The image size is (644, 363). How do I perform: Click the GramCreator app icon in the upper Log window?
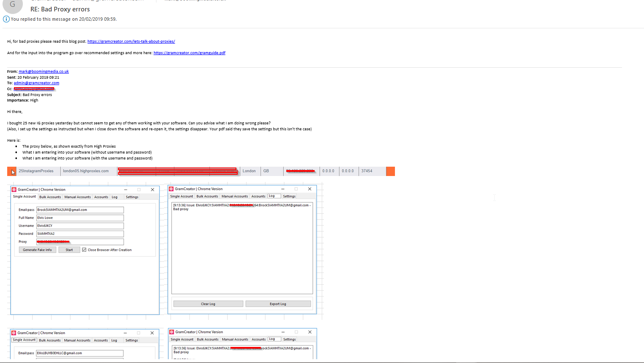(x=171, y=189)
